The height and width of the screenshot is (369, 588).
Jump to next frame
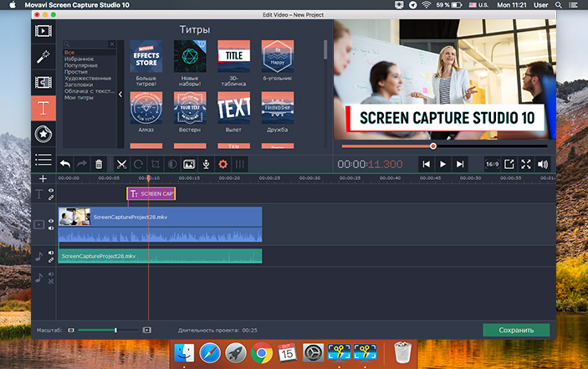click(460, 164)
